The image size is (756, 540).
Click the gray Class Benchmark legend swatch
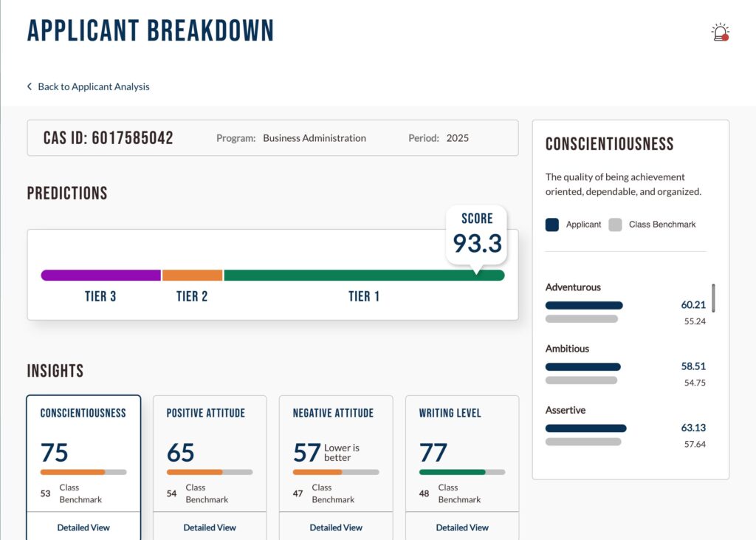point(615,225)
